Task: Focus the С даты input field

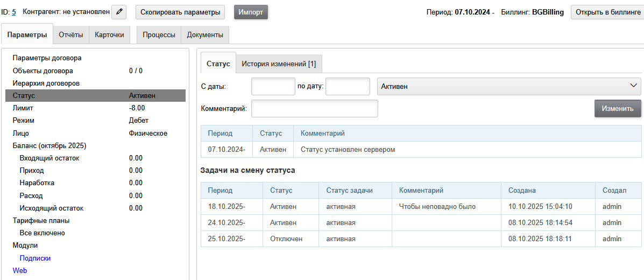Action: click(x=273, y=86)
